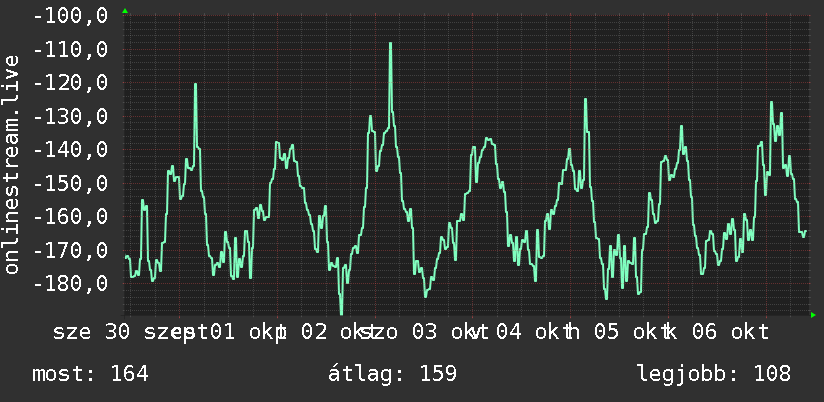This screenshot has height=402, width=824.
Task: Click the vertical 'onlinestream.live' axis title
Action: [x=11, y=164]
